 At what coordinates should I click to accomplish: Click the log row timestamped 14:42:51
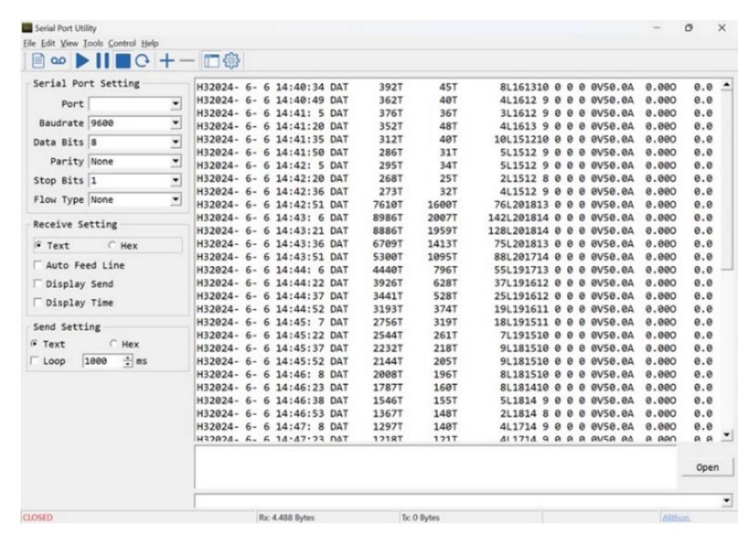pyautogui.click(x=455, y=204)
